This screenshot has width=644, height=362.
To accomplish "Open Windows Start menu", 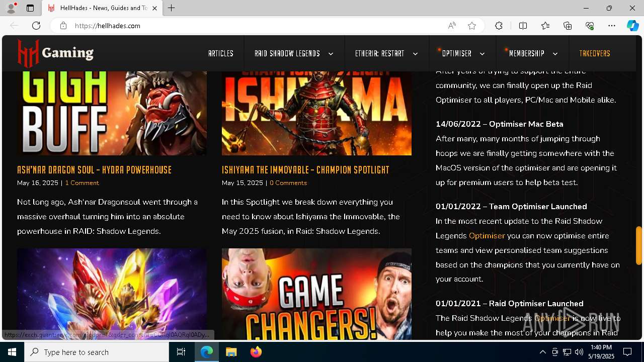I will pyautogui.click(x=12, y=352).
